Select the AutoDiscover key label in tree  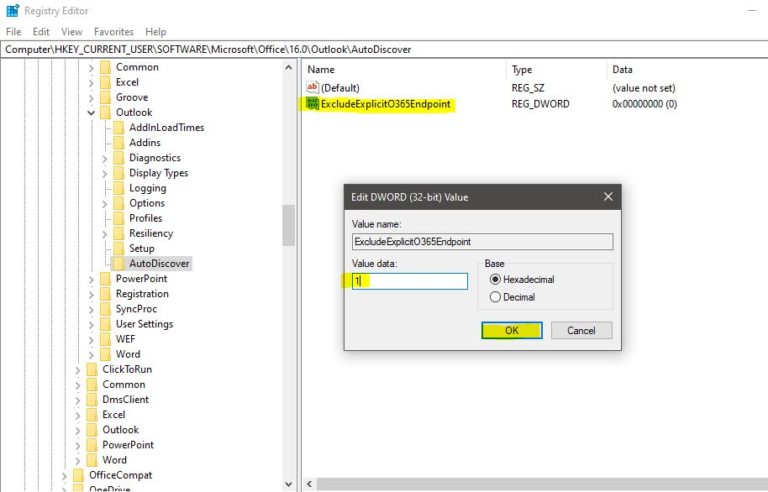pyautogui.click(x=159, y=264)
